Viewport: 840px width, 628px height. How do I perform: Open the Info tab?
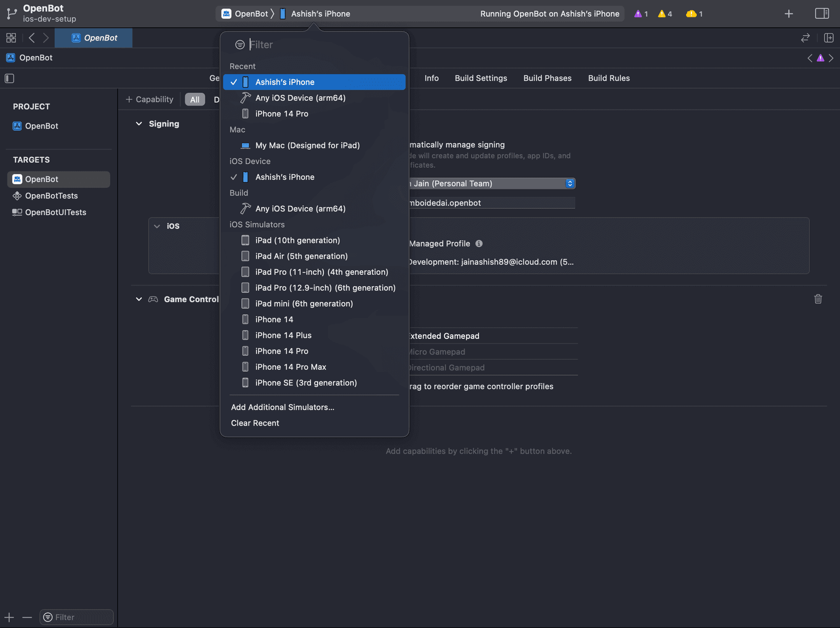(x=432, y=78)
